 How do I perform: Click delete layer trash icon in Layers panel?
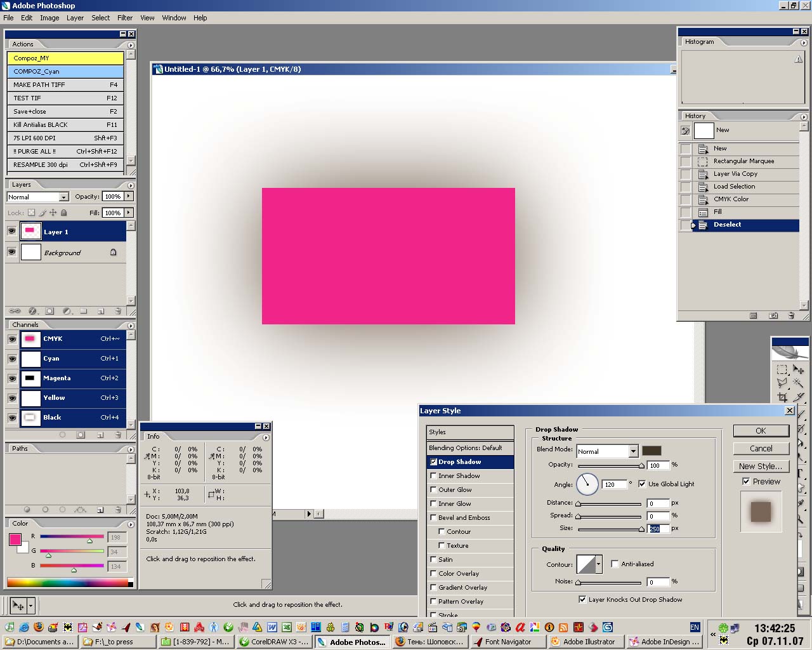[118, 311]
